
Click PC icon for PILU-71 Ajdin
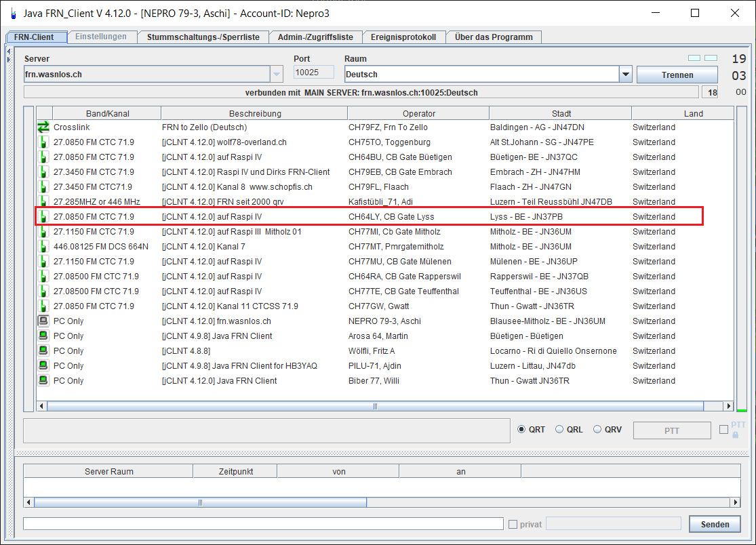tap(43, 366)
